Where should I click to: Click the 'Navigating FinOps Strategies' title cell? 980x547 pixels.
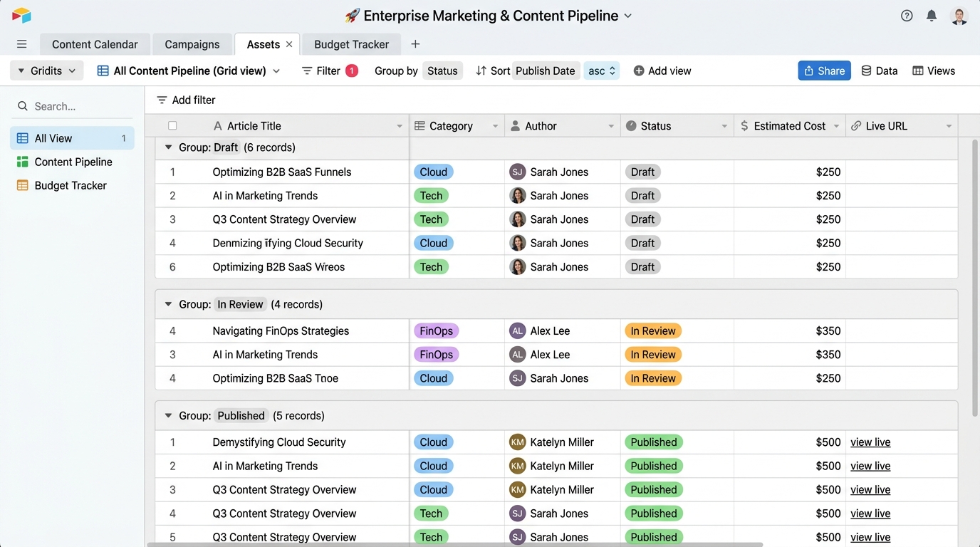282,330
